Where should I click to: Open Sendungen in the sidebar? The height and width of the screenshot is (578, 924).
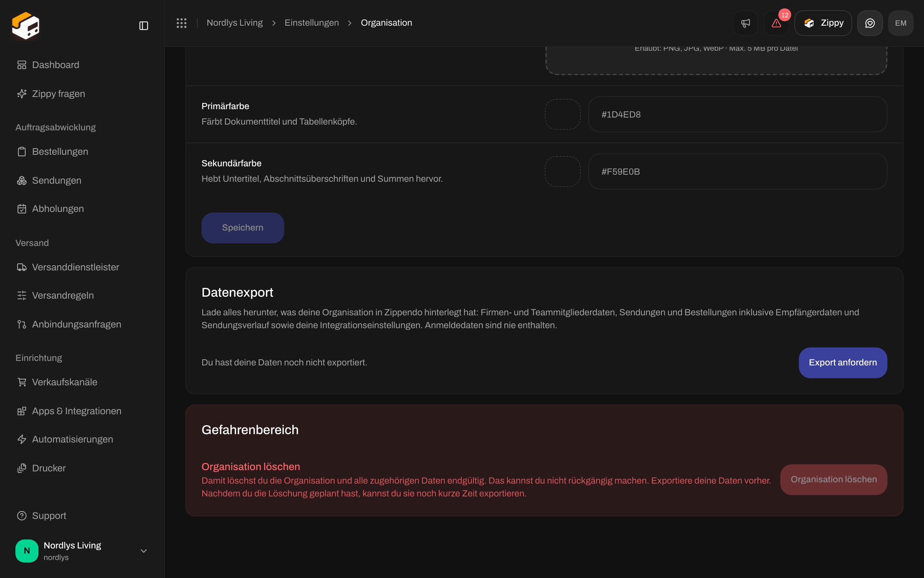point(82,180)
